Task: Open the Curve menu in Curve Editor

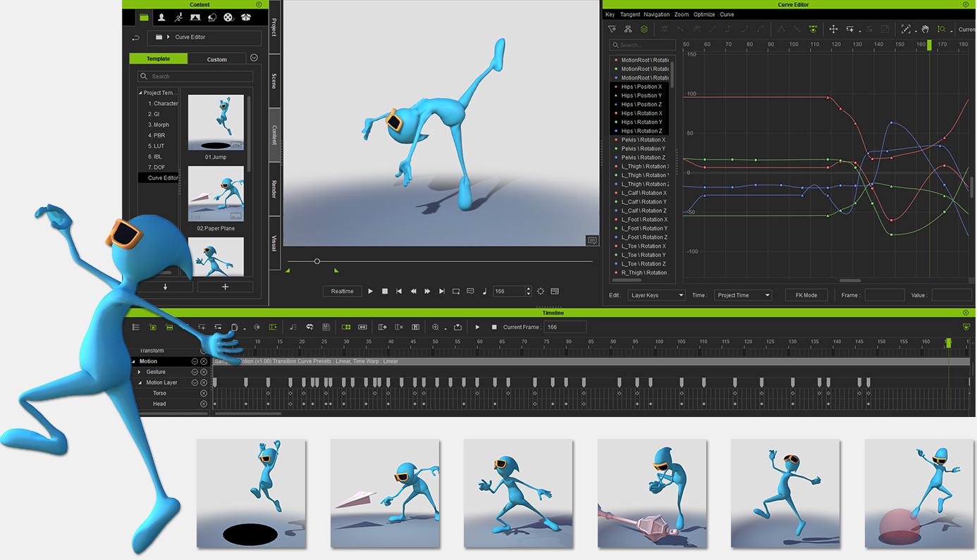Action: [727, 14]
